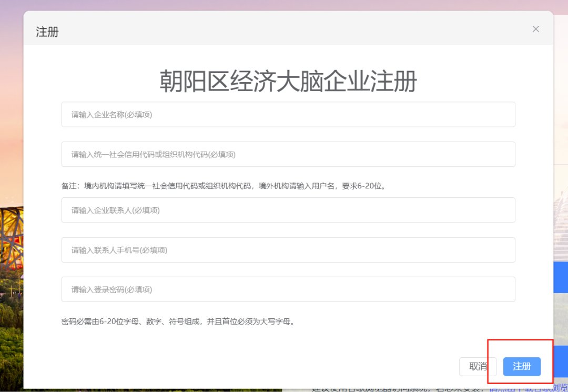
Task: Click the 备注 note about 境内机构 codes
Action: coord(224,186)
